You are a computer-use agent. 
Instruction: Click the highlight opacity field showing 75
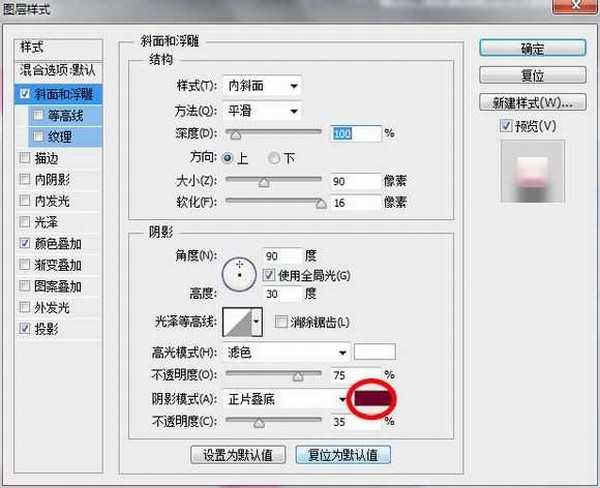[356, 374]
